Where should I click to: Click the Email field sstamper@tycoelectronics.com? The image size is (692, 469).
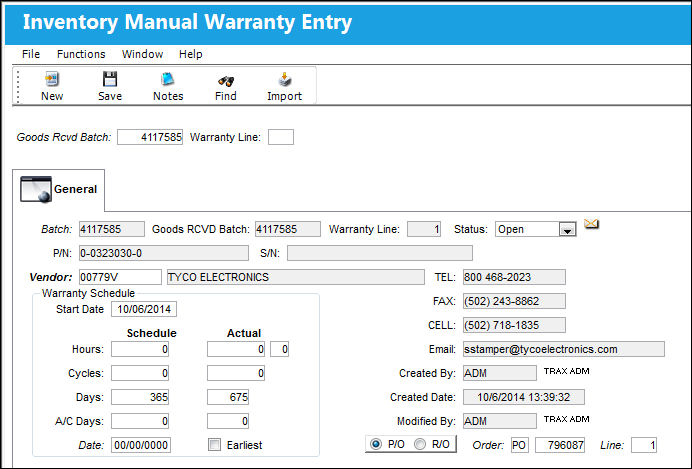[564, 349]
